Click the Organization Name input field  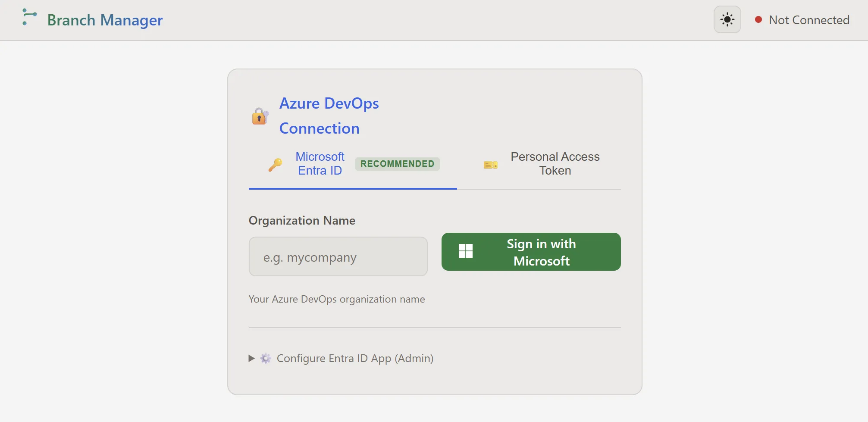tap(338, 256)
